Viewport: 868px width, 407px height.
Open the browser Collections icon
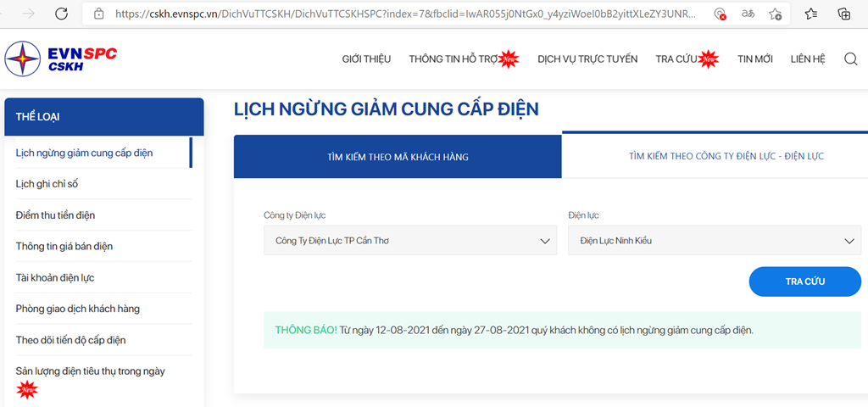coord(843,14)
